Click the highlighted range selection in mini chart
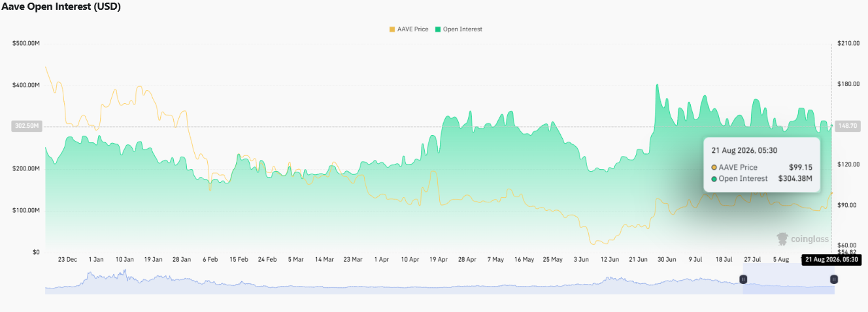Screen dimensions: 868x312 coord(788,279)
